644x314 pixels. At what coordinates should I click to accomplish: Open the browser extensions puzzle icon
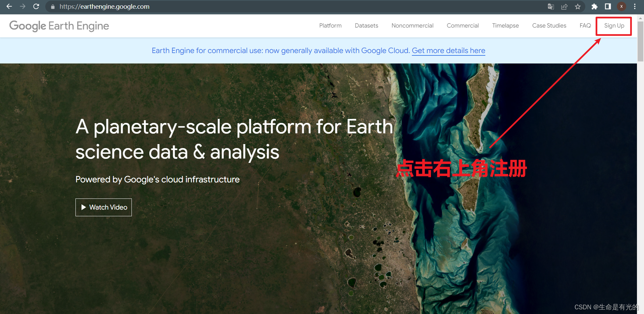pos(594,6)
